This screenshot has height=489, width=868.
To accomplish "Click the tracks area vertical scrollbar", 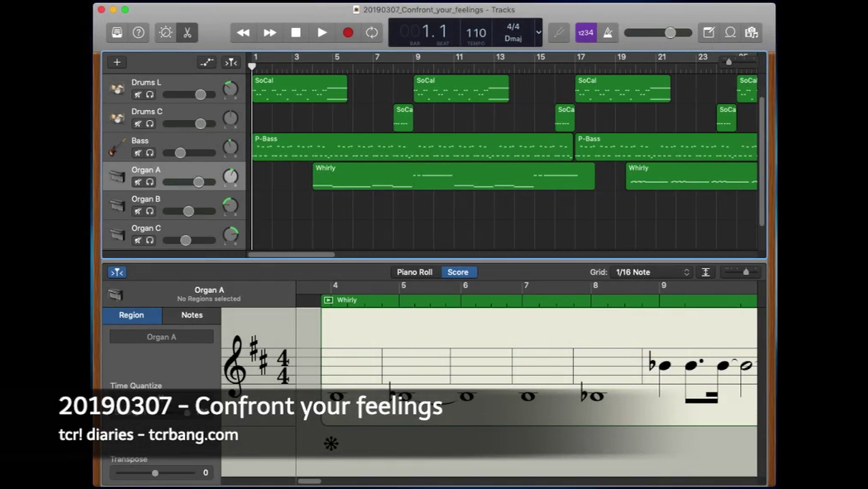I will click(x=762, y=161).
